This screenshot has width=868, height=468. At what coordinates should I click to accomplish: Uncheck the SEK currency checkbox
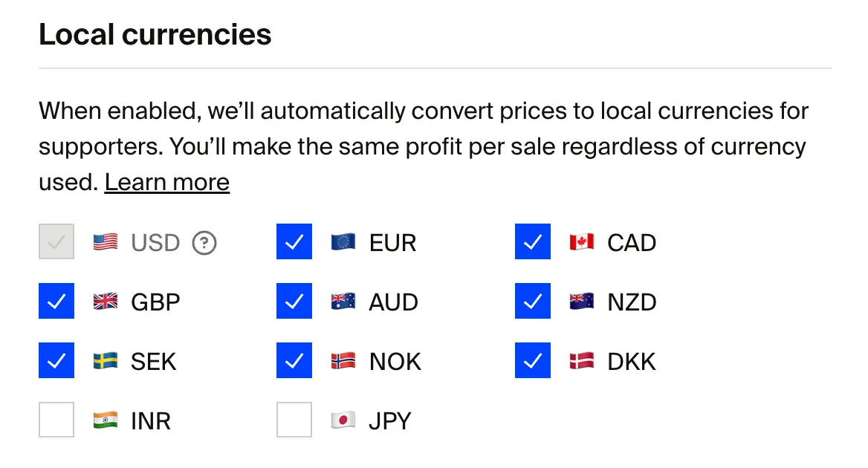56,360
